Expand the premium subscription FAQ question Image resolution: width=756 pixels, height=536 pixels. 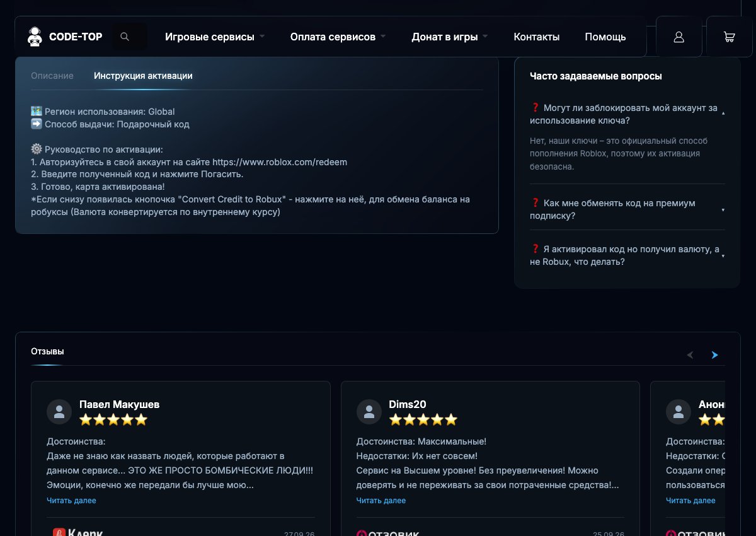[627, 209]
